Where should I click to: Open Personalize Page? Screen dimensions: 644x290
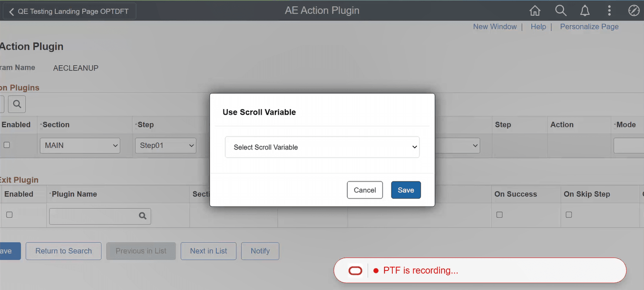tap(589, 26)
